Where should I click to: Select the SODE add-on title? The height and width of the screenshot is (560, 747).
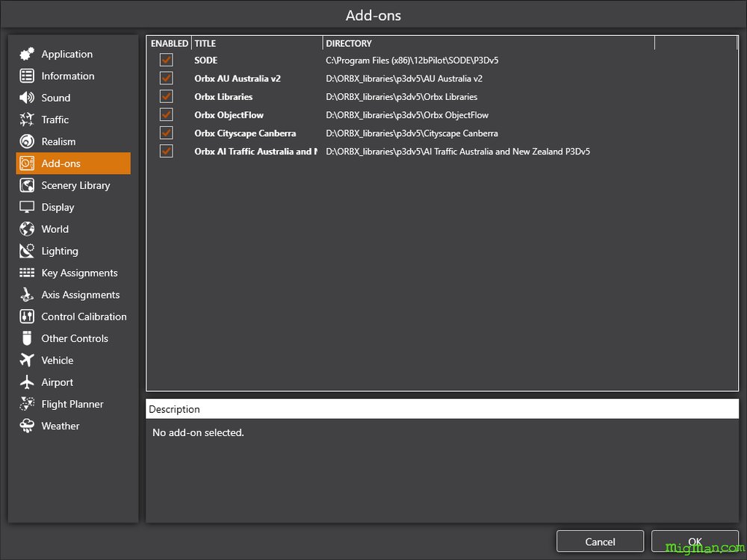206,60
